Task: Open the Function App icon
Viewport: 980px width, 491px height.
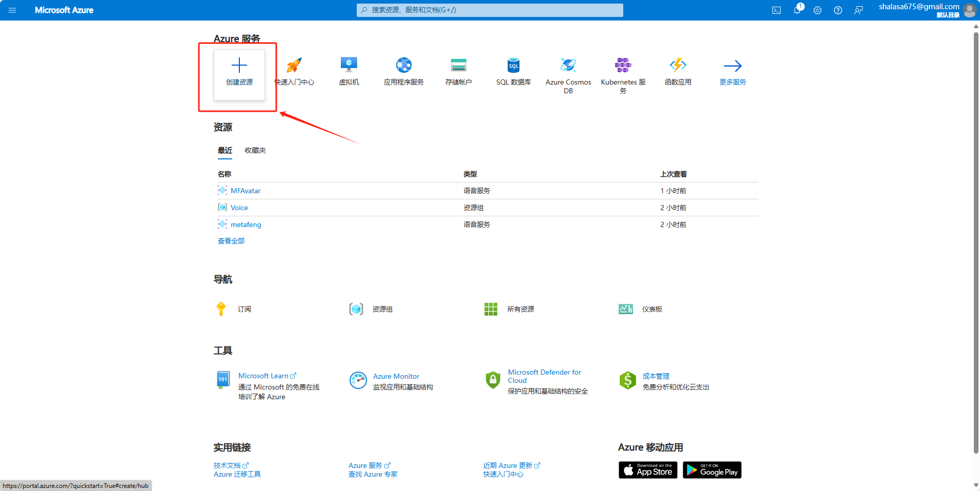Action: [x=678, y=65]
